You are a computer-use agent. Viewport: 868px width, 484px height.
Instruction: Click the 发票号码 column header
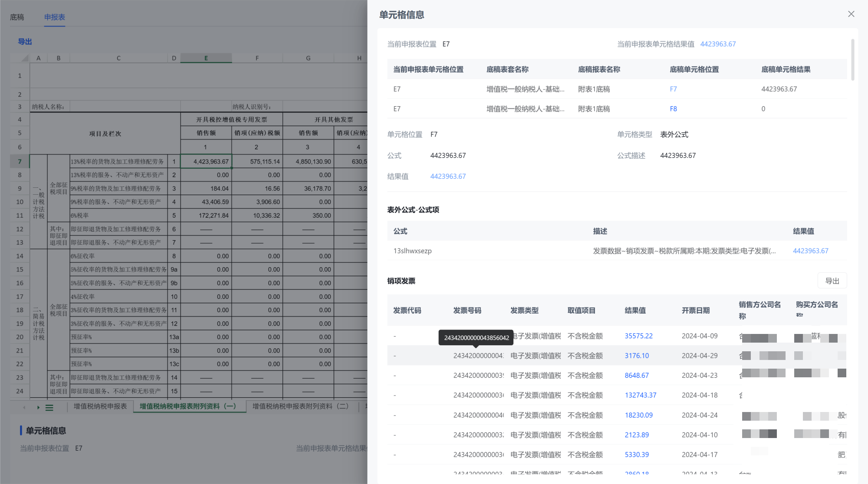coord(467,310)
